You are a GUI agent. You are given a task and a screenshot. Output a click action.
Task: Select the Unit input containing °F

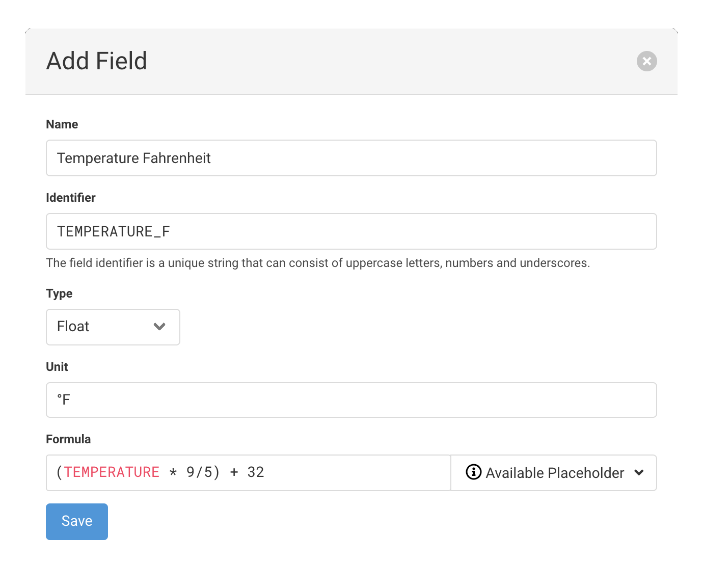point(351,400)
